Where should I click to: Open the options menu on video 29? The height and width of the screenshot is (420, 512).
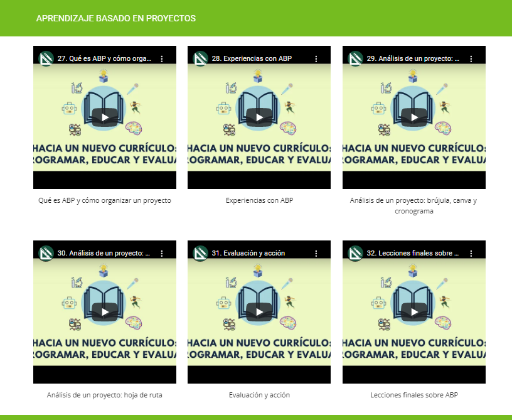(x=472, y=58)
